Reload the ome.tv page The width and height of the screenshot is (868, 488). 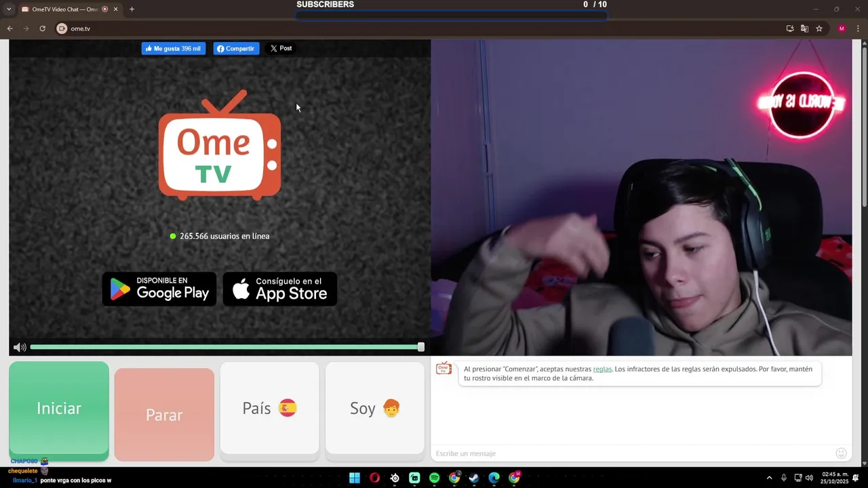coord(42,28)
